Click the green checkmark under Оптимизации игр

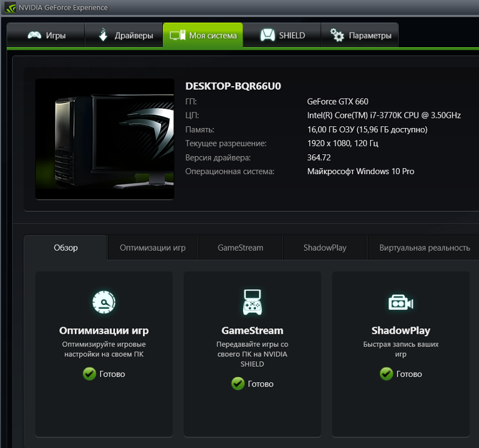pyautogui.click(x=89, y=374)
